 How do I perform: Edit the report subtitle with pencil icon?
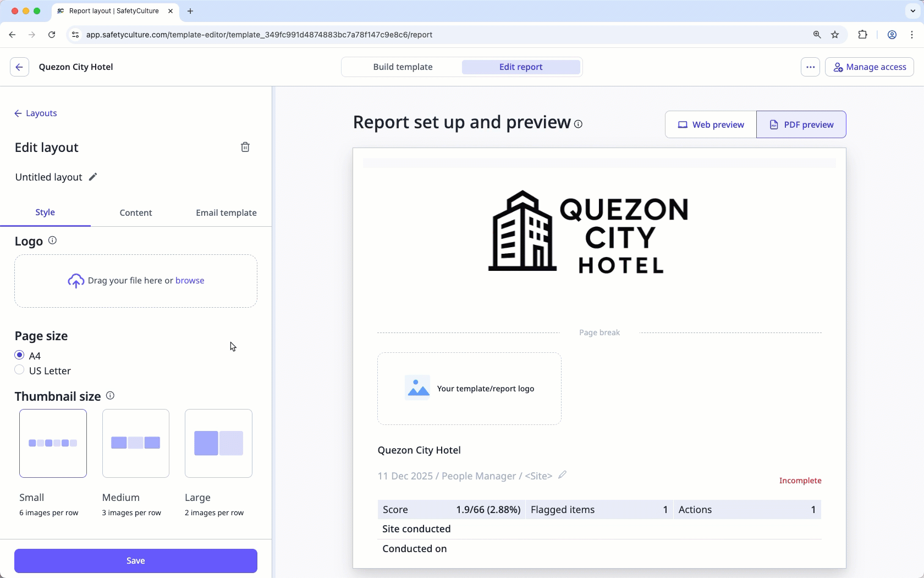[562, 475]
